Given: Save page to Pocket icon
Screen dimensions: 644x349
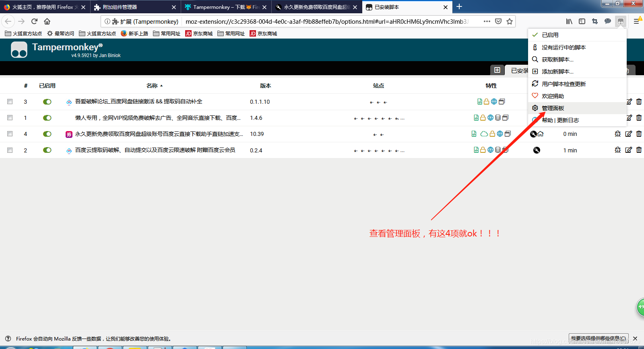Looking at the screenshot, I should coord(498,21).
